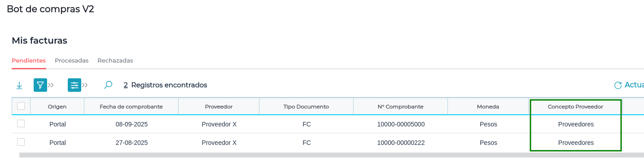Check the row for invoice 10000-00000222
The image size is (644, 162).
pos(21,142)
